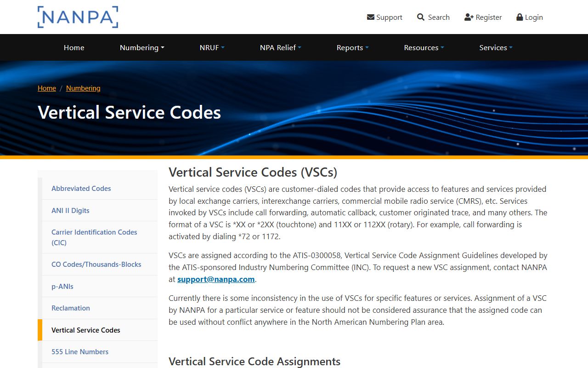
Task: Open ANI II Digits in the sidebar
Action: [100, 211]
